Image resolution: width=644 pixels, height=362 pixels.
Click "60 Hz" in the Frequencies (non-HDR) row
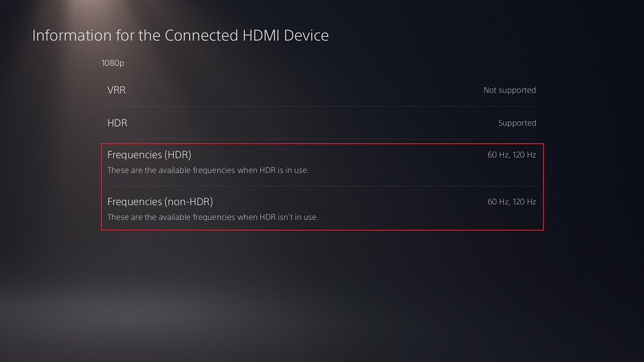click(x=497, y=202)
